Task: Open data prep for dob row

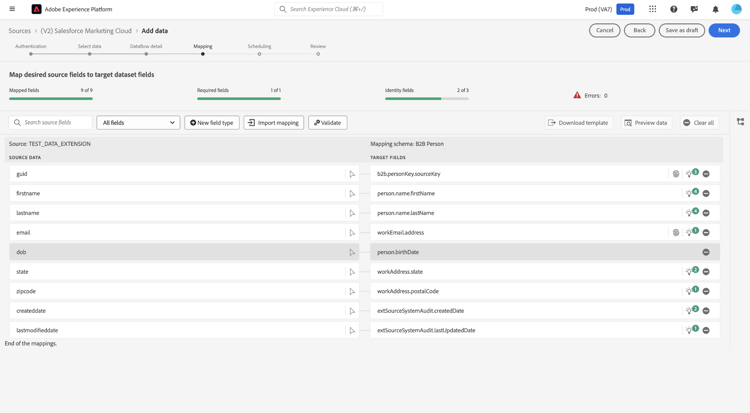Action: click(352, 252)
